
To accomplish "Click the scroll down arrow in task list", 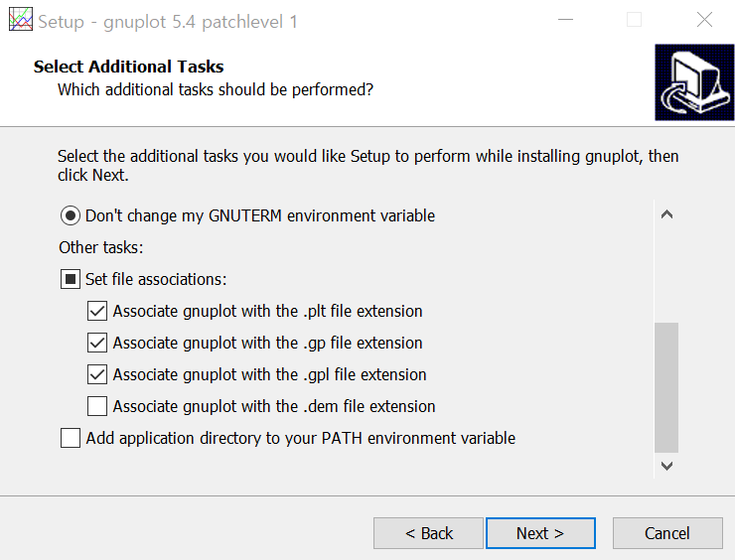I will 666,466.
